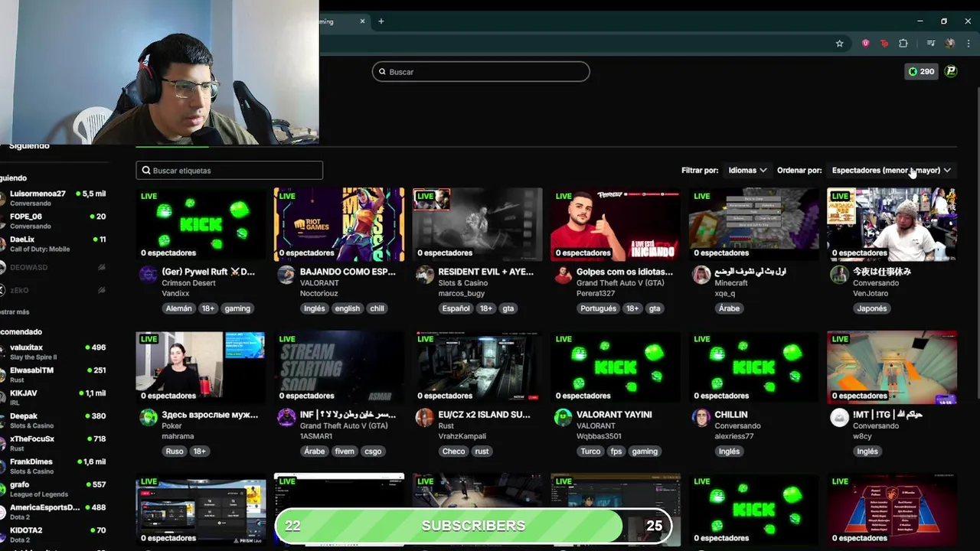
Task: Click the alexriess77 channel avatar
Action: click(701, 418)
